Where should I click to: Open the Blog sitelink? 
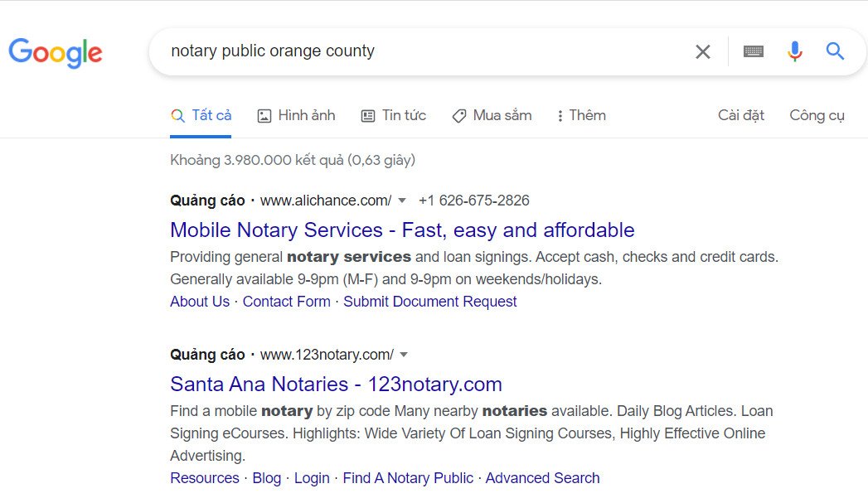coord(267,478)
